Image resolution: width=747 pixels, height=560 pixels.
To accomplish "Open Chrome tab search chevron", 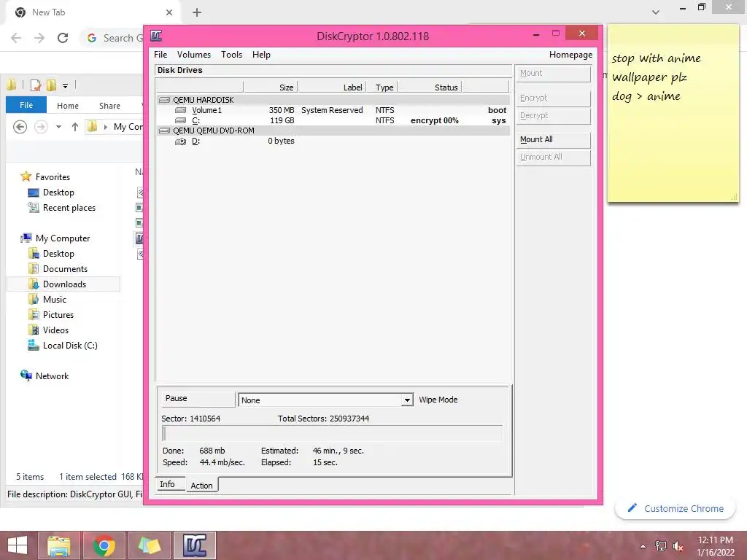I will (x=656, y=12).
